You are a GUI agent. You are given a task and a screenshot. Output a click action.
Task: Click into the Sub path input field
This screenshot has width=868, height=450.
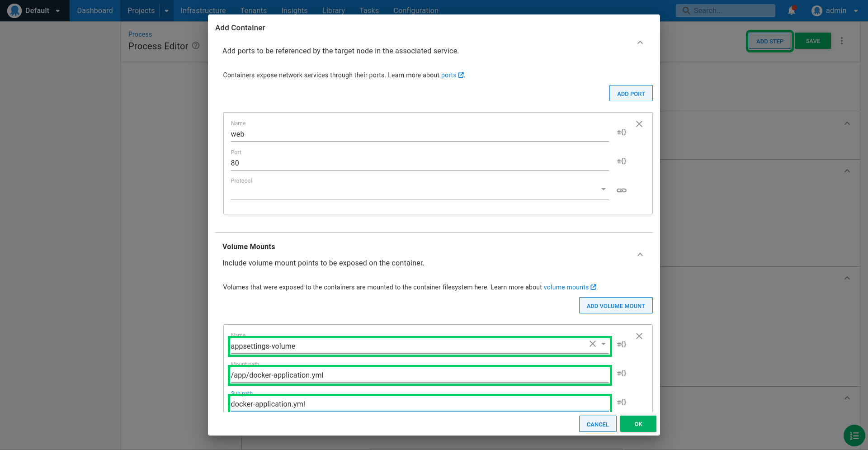(420, 404)
